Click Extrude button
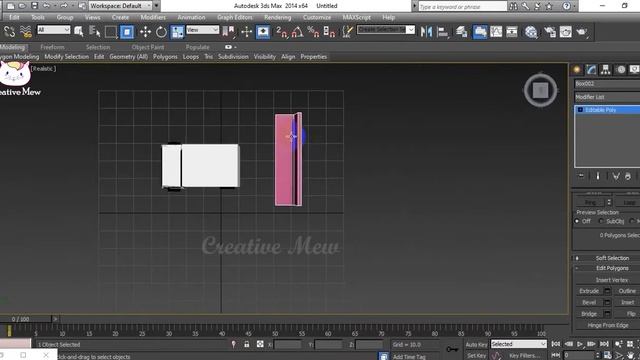Viewport: 640px width, 360px height. pos(589,291)
